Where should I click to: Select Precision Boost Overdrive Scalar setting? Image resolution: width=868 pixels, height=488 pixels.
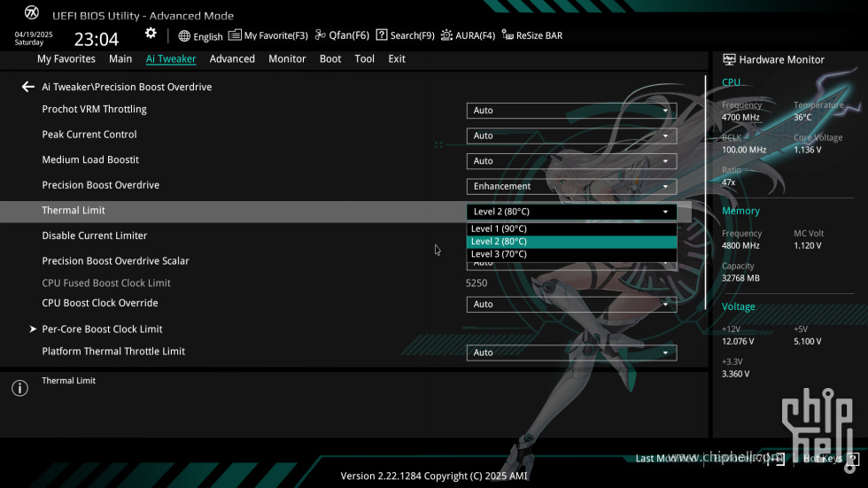[x=116, y=261]
